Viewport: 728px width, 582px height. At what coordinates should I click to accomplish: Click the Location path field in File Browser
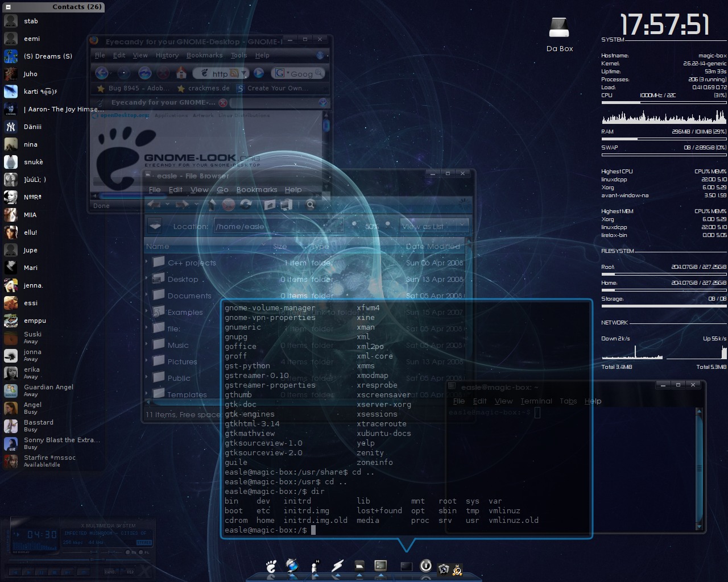click(279, 226)
